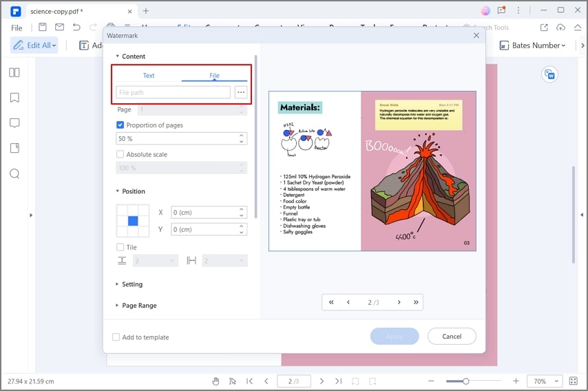Open the 70% zoom level dropdown

(545, 381)
